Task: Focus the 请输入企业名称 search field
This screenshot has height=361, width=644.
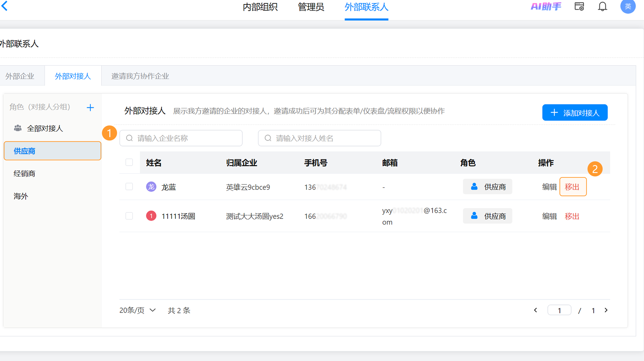Action: (x=181, y=138)
